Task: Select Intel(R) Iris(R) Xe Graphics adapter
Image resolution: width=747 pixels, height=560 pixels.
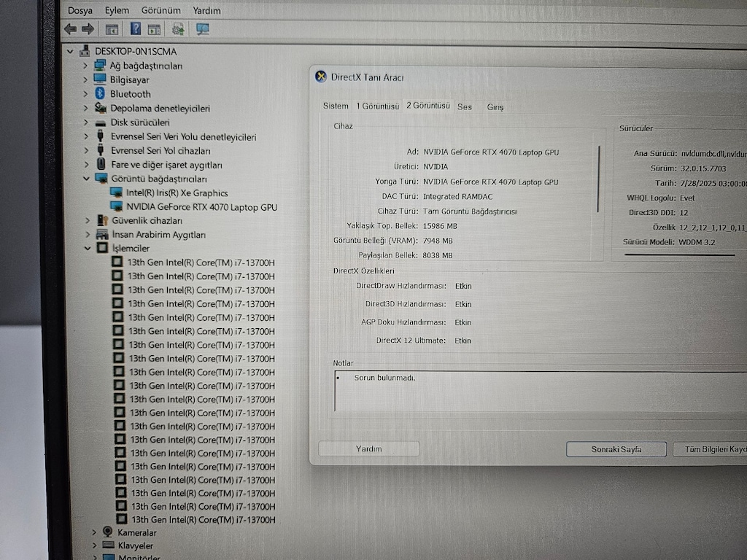Action: coord(177,192)
